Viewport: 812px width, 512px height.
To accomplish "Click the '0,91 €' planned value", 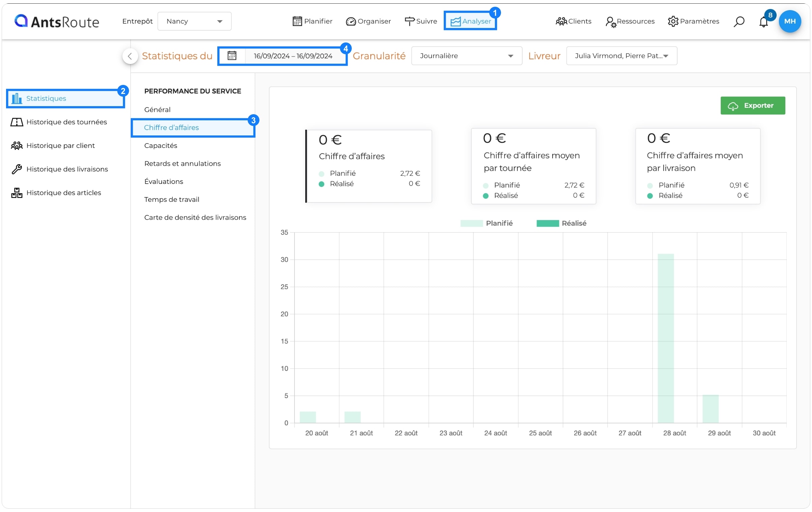I will [739, 185].
